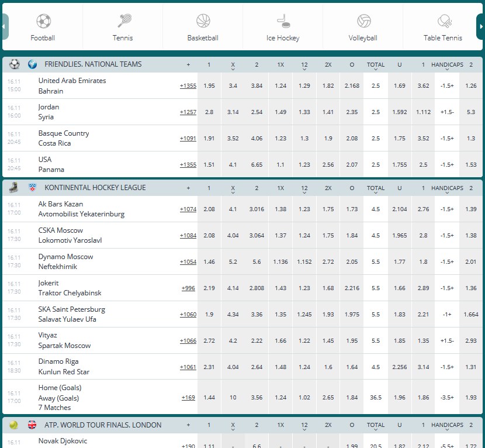Open the Table Tennis icon category
Viewport: 485px width, 448px height.
(x=444, y=20)
